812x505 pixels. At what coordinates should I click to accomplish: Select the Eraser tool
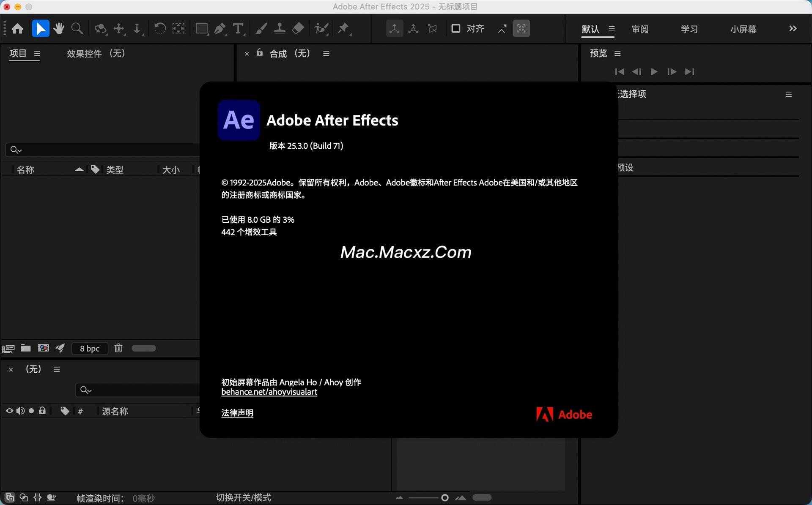tap(298, 29)
